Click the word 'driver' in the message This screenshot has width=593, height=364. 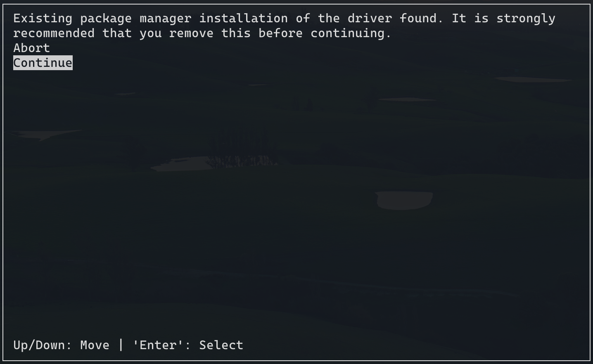click(x=370, y=19)
